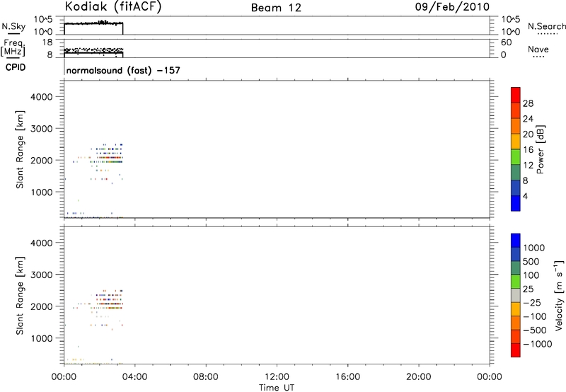Click the "500" label on Velocity colorbar
Viewport: 566px width, 392px height.
coord(531,261)
